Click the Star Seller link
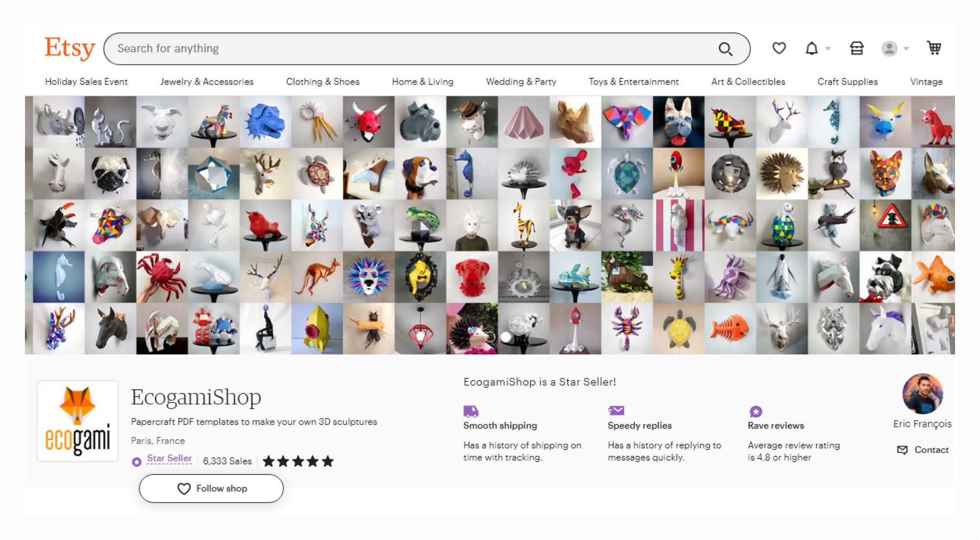Viewport: 980px width, 540px height. 170,459
